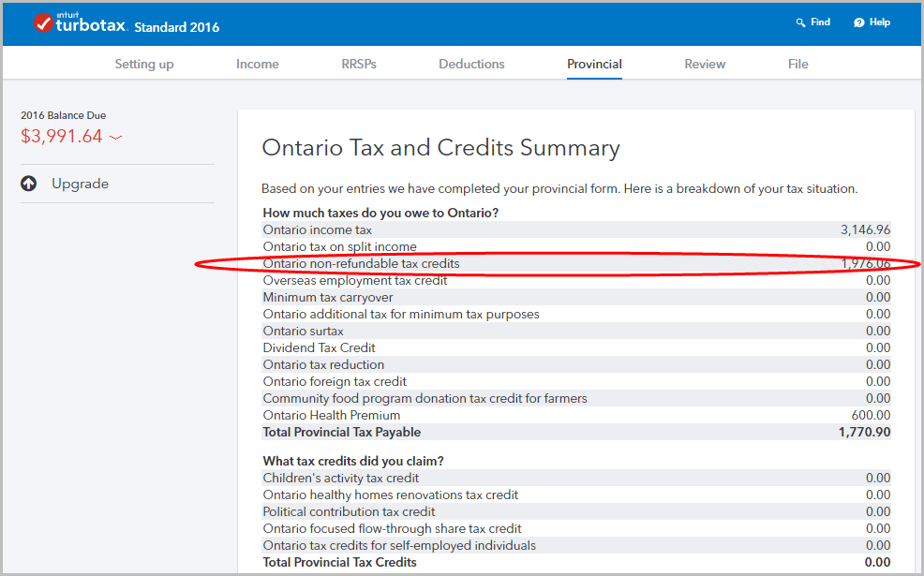Select the Provincial tab
The image size is (924, 576).
pos(594,65)
